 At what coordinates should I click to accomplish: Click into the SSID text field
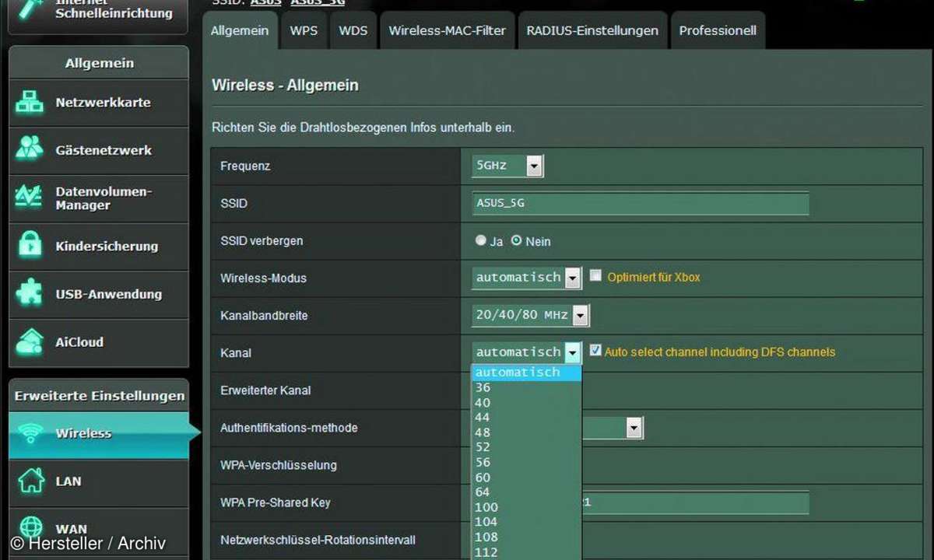click(x=640, y=203)
